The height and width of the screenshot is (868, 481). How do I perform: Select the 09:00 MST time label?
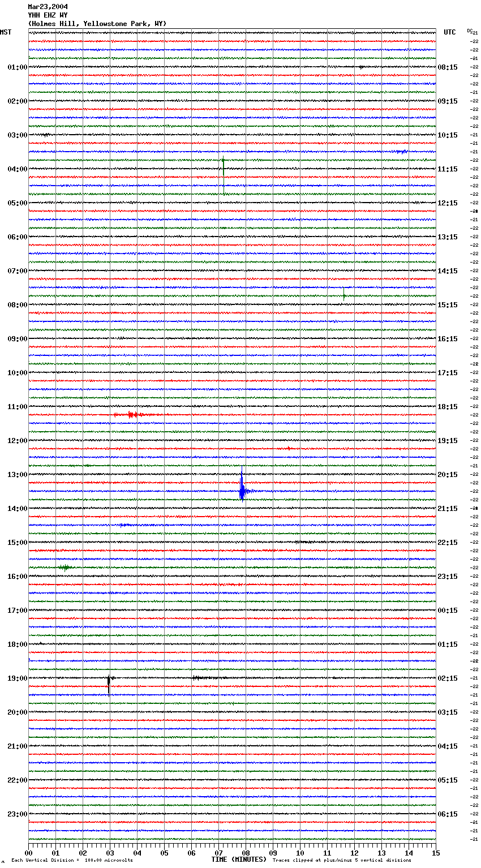coord(18,339)
